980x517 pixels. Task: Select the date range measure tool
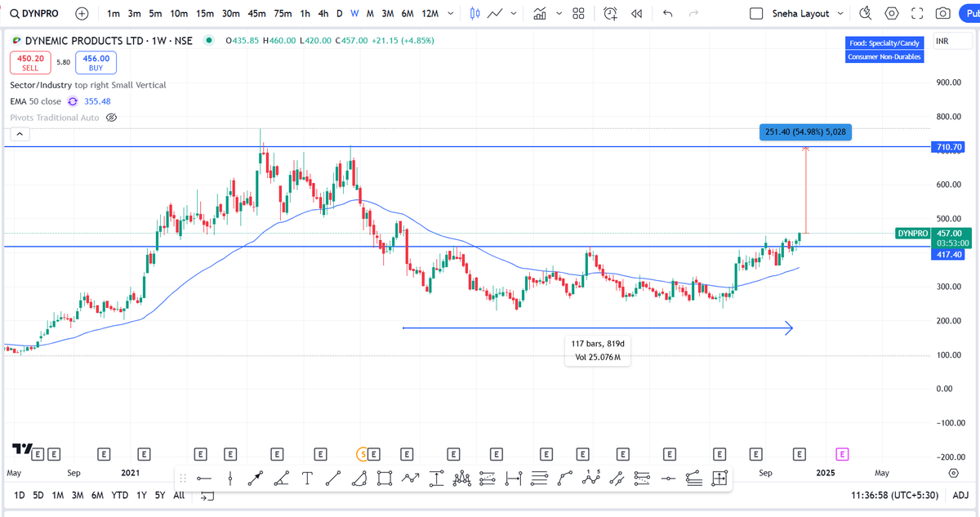click(514, 478)
